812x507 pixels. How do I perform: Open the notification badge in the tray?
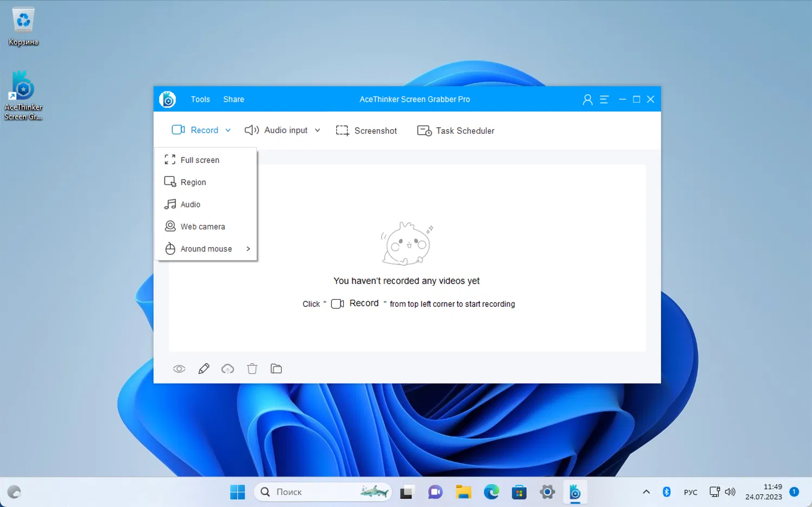(x=794, y=492)
